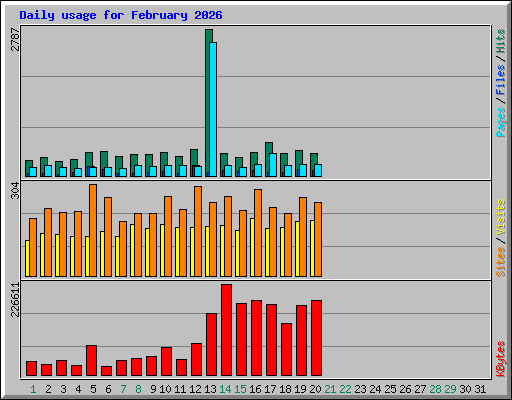Click the orange Visits bar for day 10
This screenshot has height=400, width=512.
(x=168, y=236)
